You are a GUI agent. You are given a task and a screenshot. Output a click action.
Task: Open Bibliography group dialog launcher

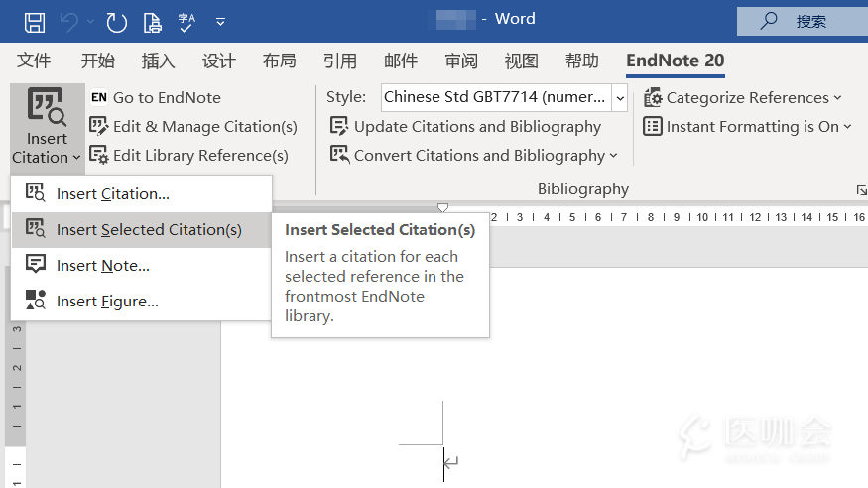[861, 190]
